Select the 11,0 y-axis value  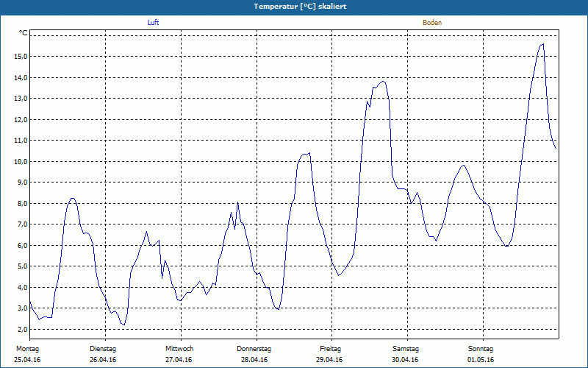pyautogui.click(x=21, y=141)
